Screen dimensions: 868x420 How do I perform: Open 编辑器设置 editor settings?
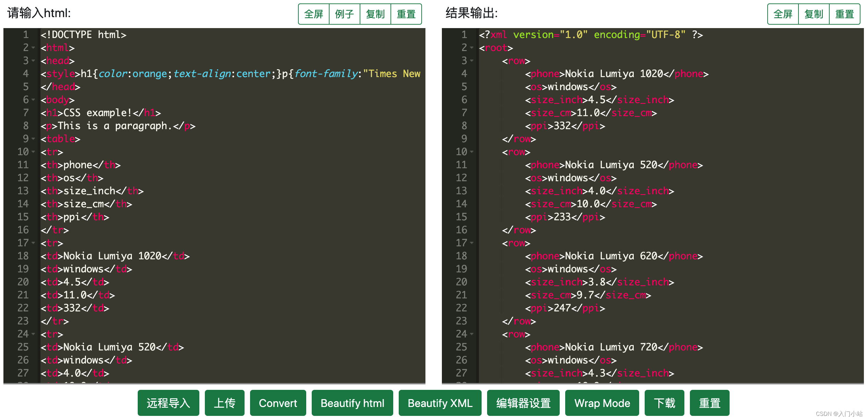click(523, 403)
